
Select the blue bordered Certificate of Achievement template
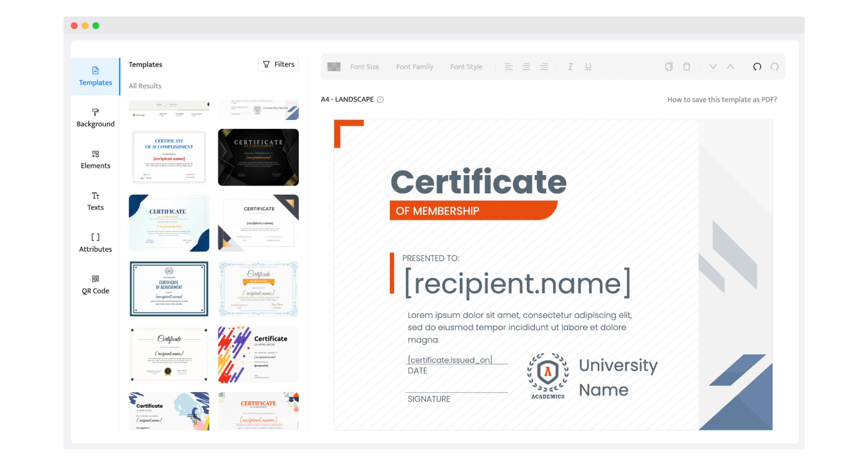(169, 289)
